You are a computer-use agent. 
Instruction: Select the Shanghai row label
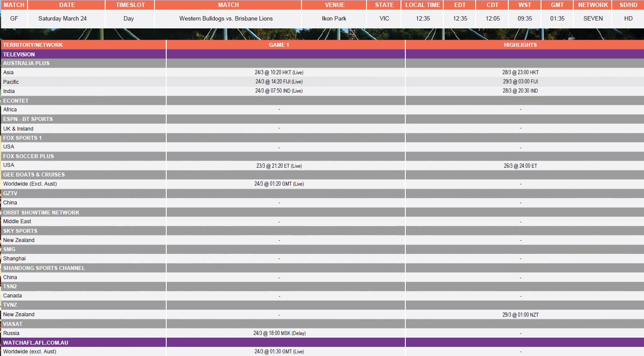(x=14, y=259)
